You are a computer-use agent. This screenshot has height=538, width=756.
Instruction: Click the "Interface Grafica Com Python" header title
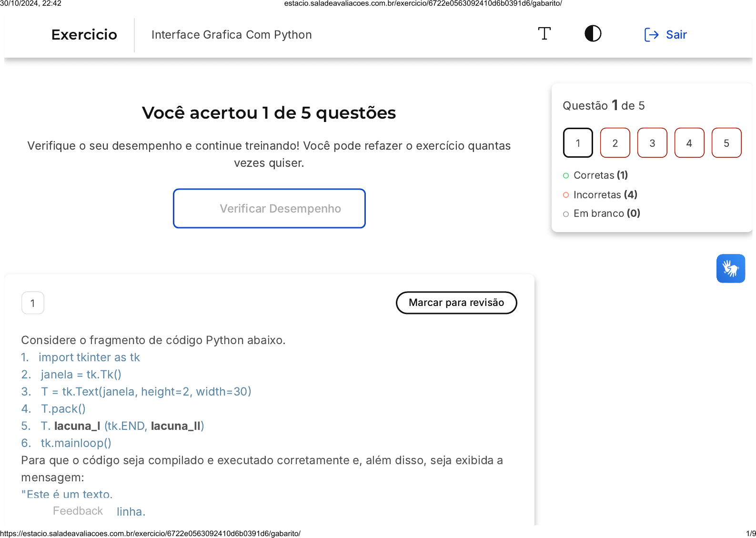pyautogui.click(x=232, y=35)
